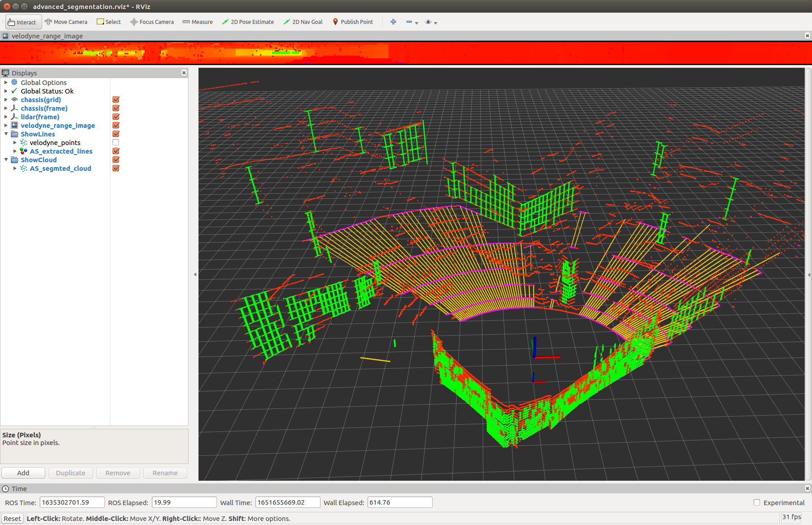Open the eye view options icon

[x=428, y=22]
